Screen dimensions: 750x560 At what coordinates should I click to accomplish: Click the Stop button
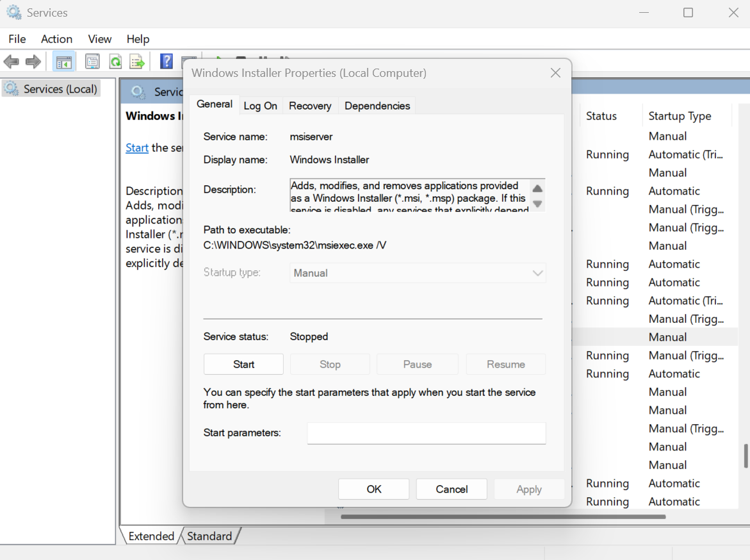pos(330,364)
